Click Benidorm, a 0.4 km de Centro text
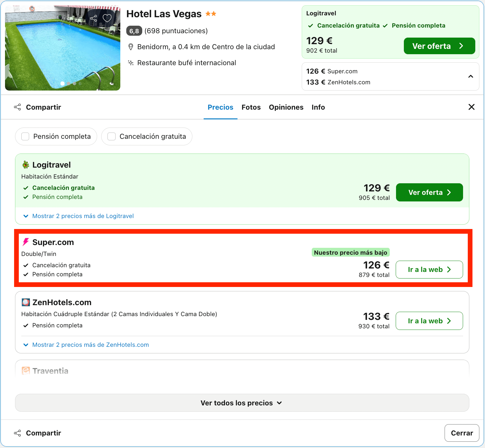The image size is (485, 448). tap(206, 47)
